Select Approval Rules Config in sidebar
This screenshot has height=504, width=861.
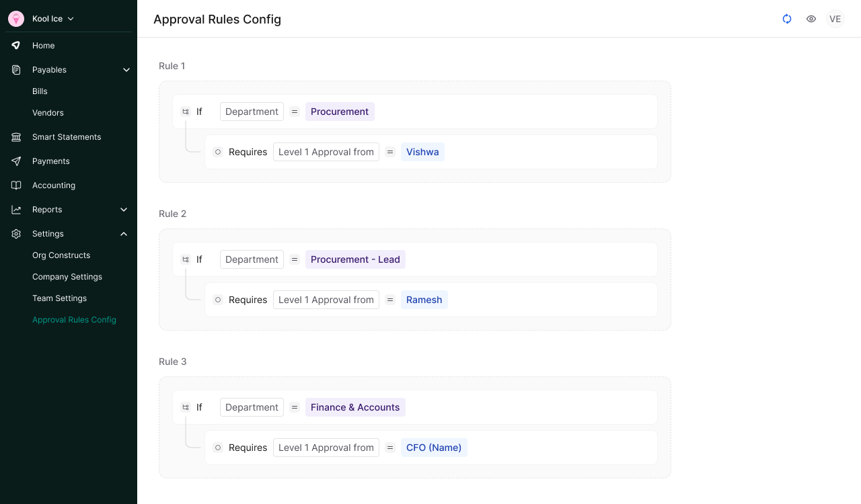click(74, 319)
